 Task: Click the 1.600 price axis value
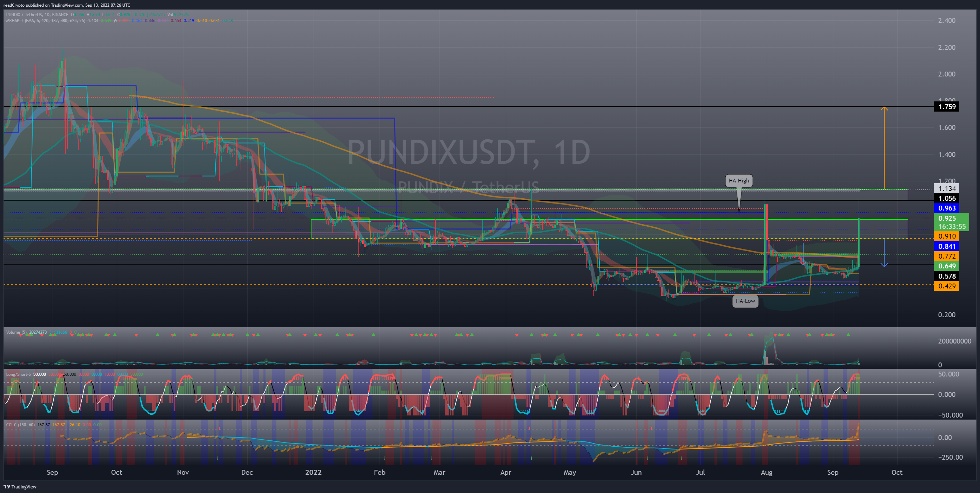pos(946,127)
